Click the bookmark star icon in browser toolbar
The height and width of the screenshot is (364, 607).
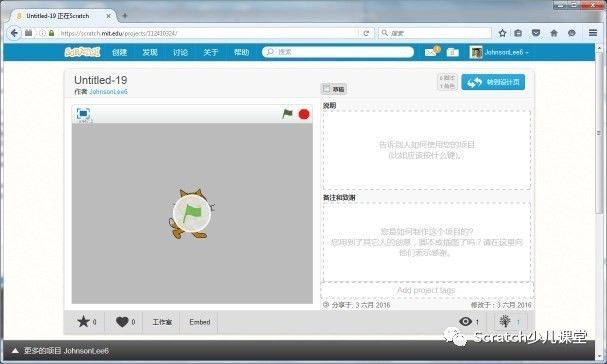pos(502,33)
